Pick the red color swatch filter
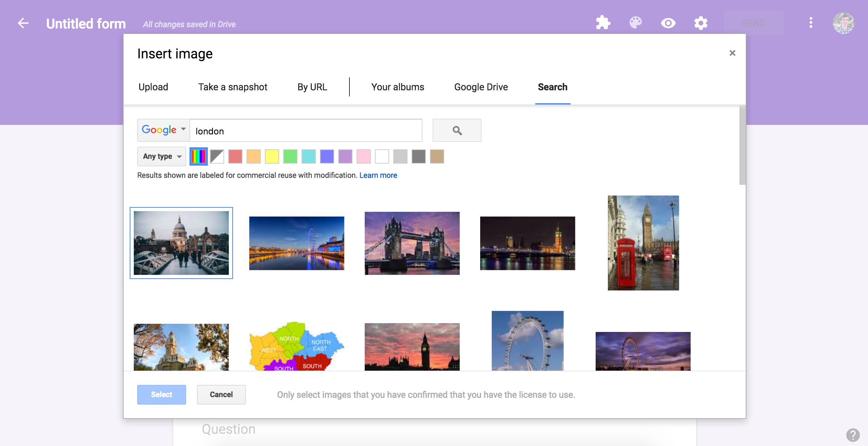Screen dimensions: 868x446 (235, 156)
